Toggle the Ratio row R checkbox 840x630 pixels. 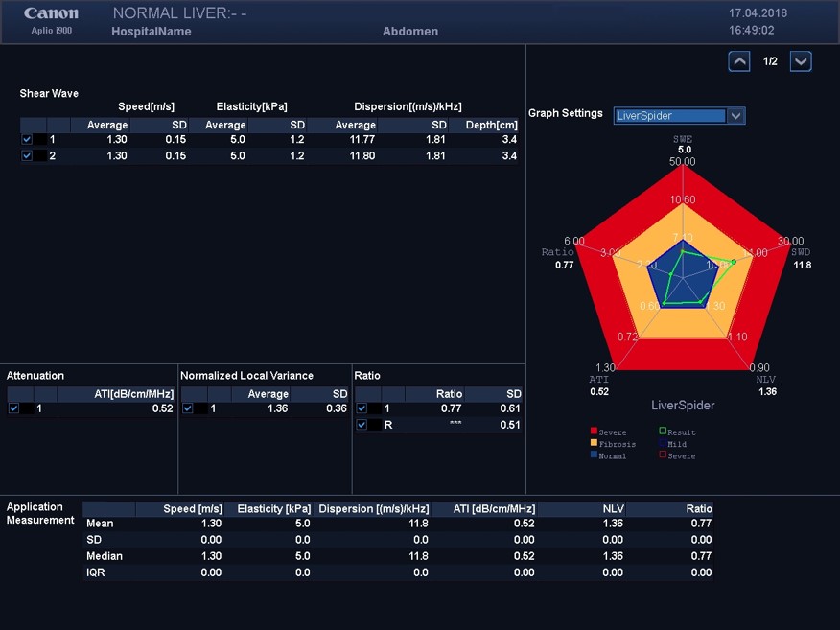[x=362, y=425]
